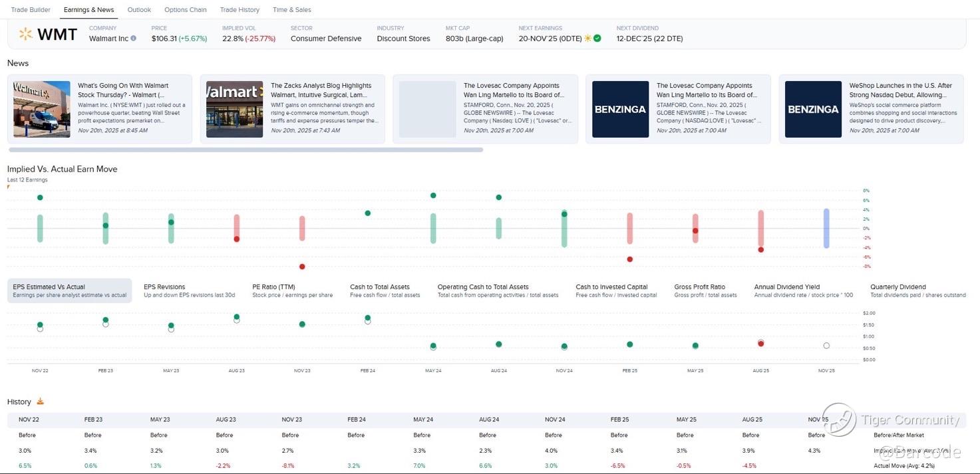
Task: Click the sun icon next to earnings date
Action: (x=587, y=39)
